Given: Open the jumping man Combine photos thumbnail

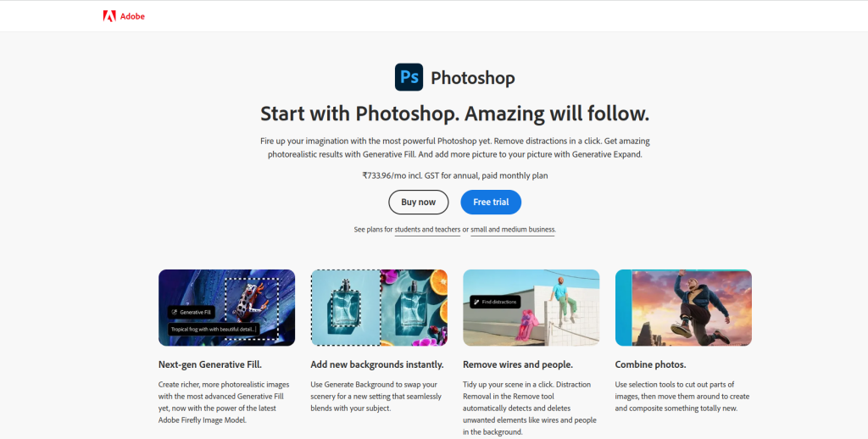Looking at the screenshot, I should point(683,308).
